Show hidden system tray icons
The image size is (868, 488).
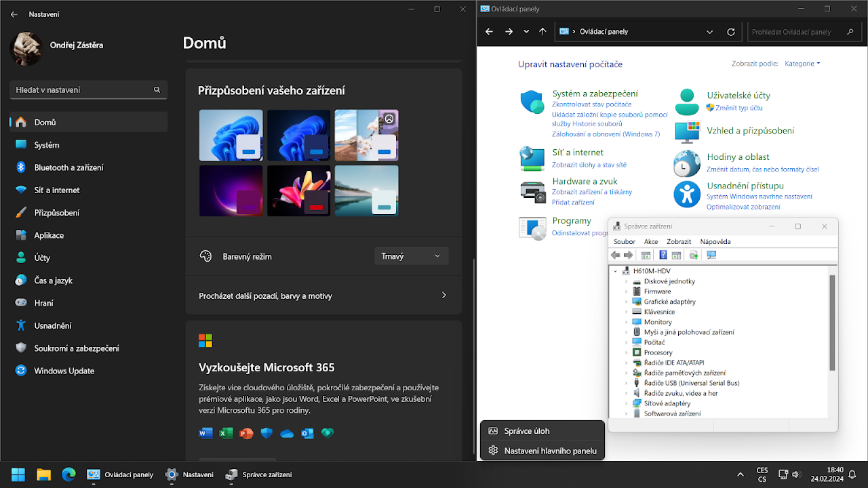(740, 474)
